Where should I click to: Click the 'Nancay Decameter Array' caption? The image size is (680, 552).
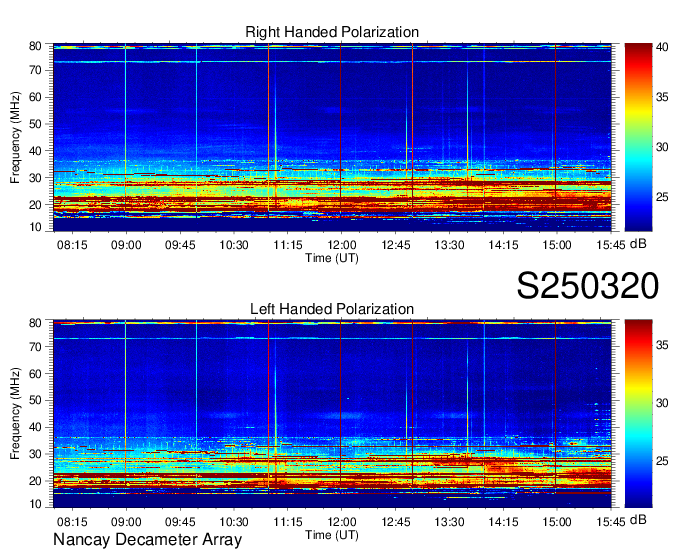coord(147,539)
